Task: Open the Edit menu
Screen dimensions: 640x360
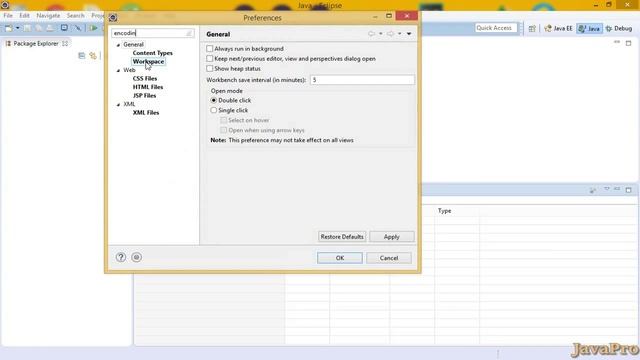Action: click(24, 16)
